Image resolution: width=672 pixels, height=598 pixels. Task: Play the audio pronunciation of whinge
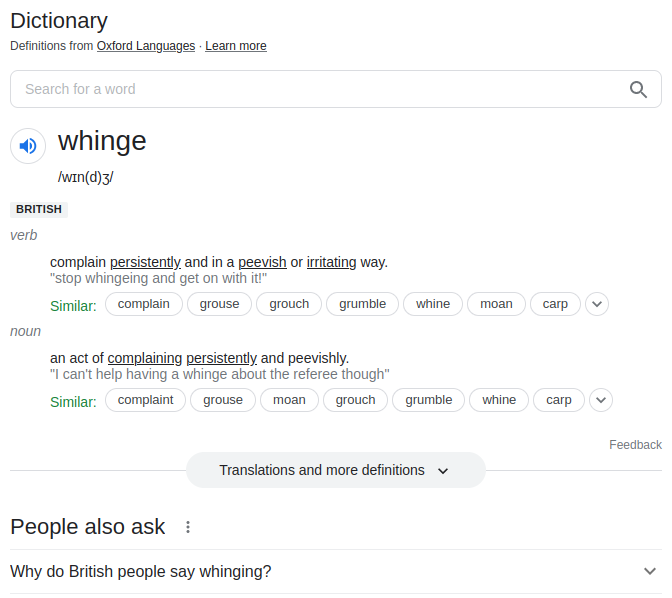(28, 146)
